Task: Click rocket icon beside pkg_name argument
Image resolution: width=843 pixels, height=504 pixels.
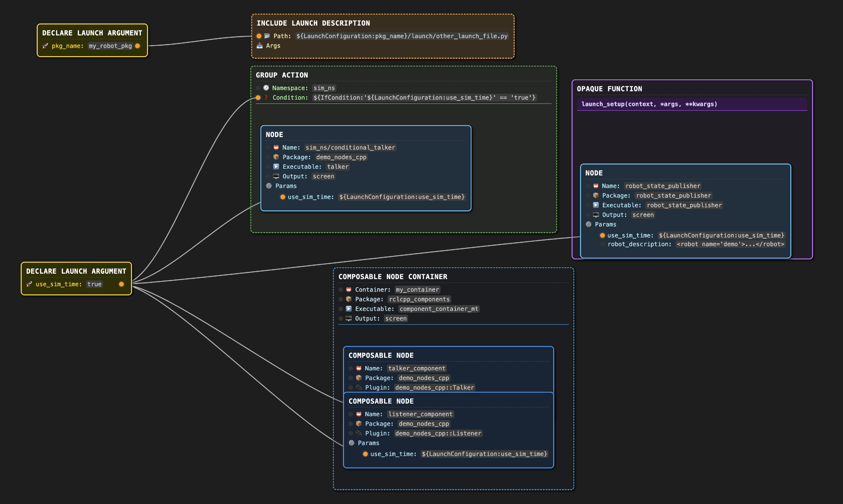Action: pos(45,46)
